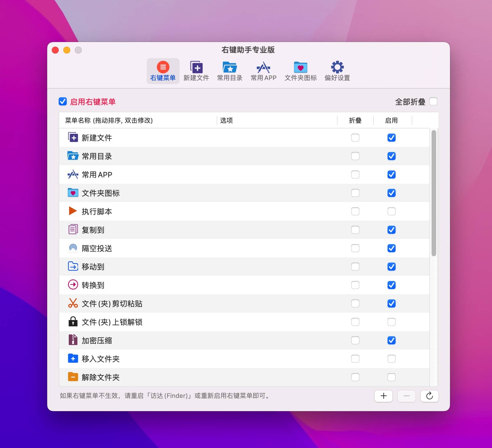Click the 解除文件夹 orange minus folder icon

[73, 377]
